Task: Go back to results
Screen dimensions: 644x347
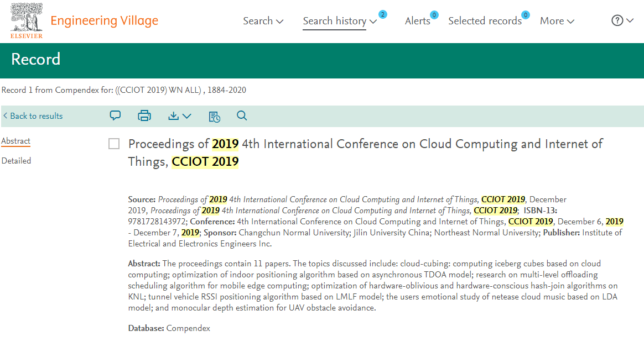Action: [33, 116]
